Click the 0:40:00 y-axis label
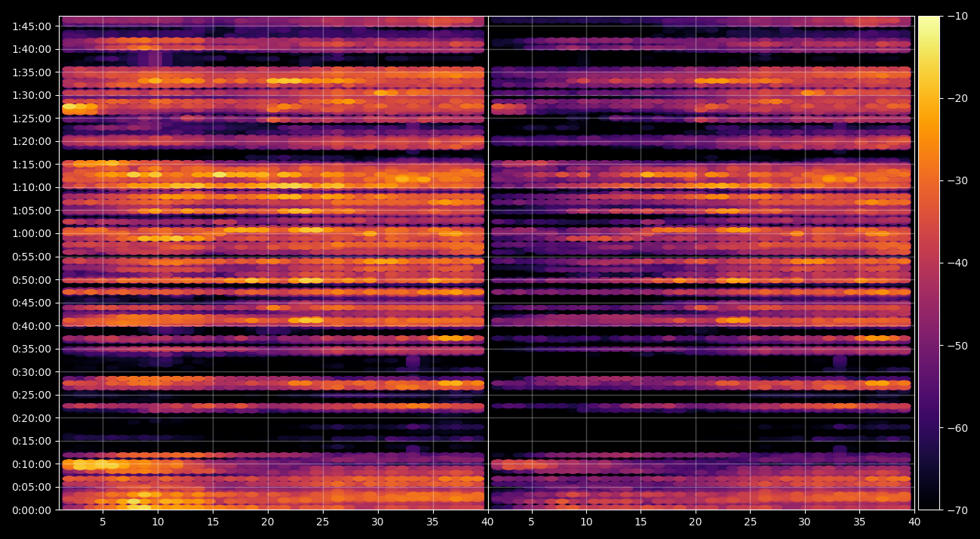The width and height of the screenshot is (980, 539). point(32,326)
